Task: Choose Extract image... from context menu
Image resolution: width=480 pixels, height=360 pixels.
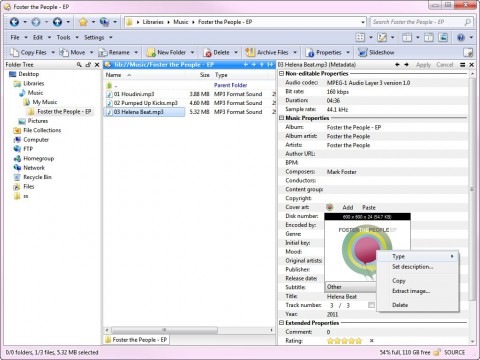Action: [x=418, y=291]
